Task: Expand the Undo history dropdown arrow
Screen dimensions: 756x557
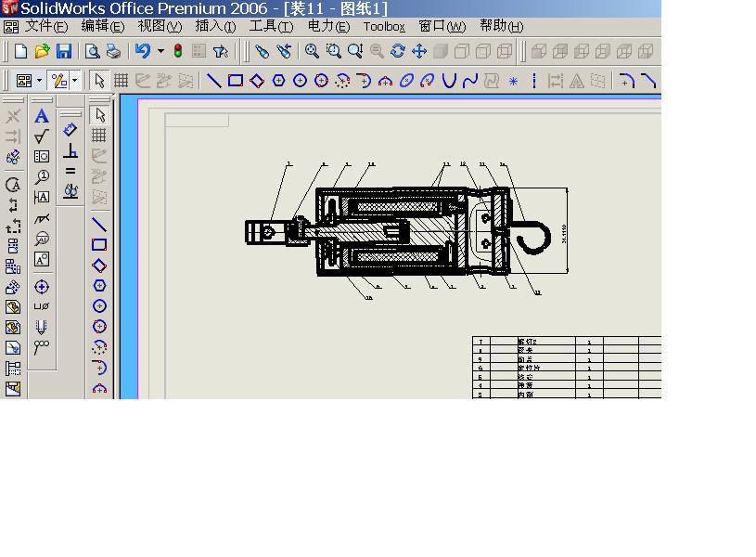Action: click(160, 52)
